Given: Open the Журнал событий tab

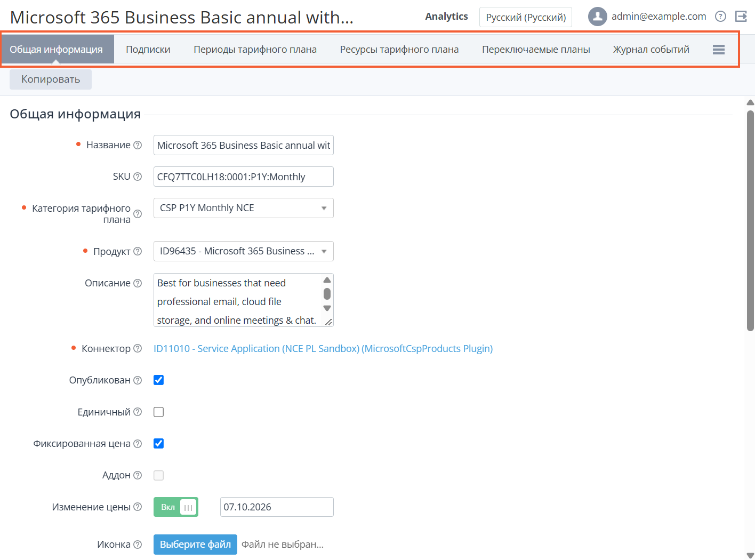Looking at the screenshot, I should pos(651,50).
